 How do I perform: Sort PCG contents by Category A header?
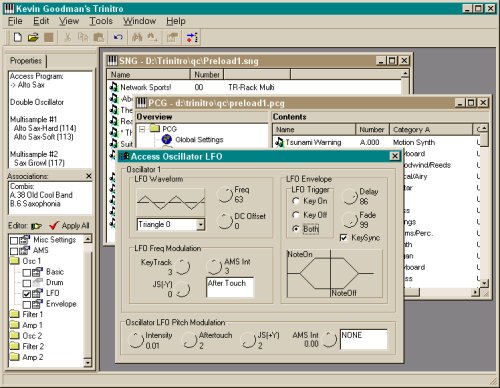[431, 129]
